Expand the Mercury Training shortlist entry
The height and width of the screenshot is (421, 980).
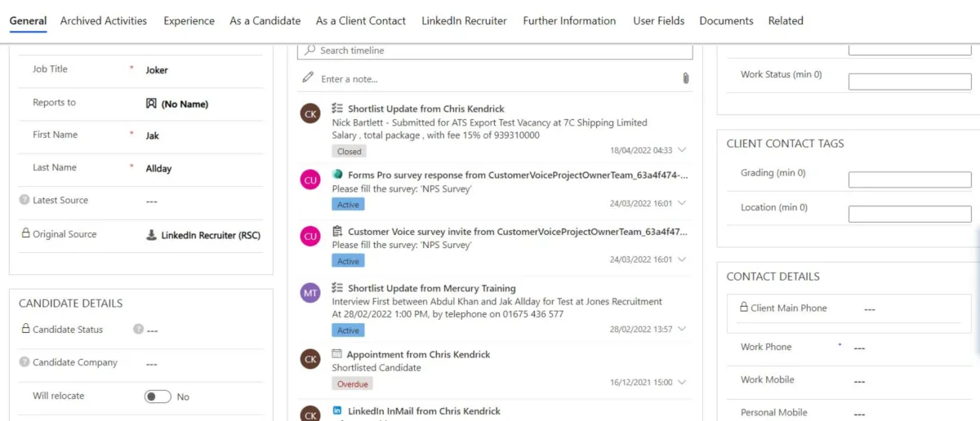pyautogui.click(x=682, y=329)
